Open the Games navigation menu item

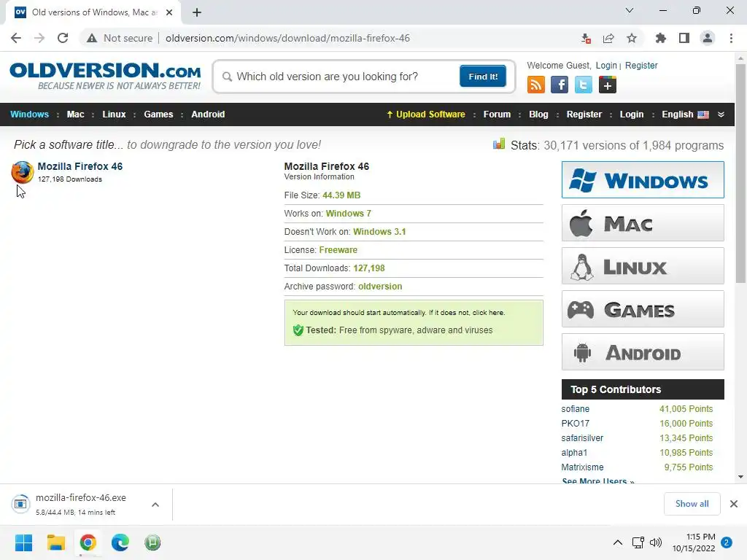pos(158,114)
